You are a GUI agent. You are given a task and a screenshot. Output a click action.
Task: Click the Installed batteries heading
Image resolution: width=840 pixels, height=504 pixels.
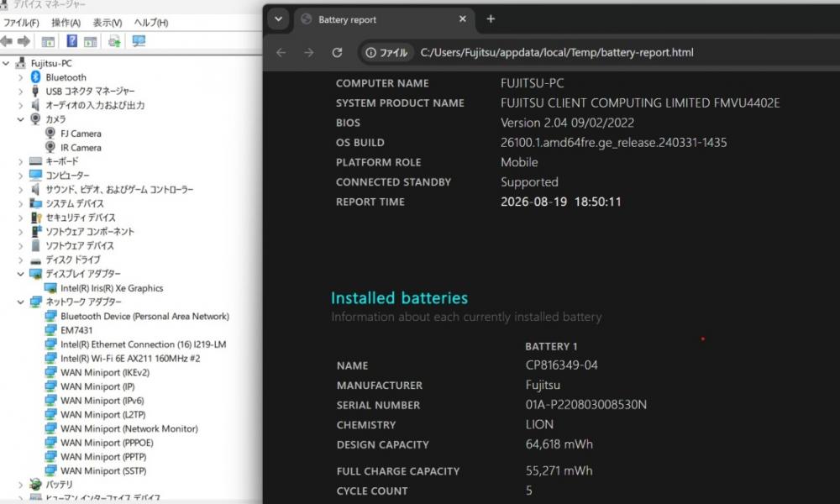click(x=399, y=298)
